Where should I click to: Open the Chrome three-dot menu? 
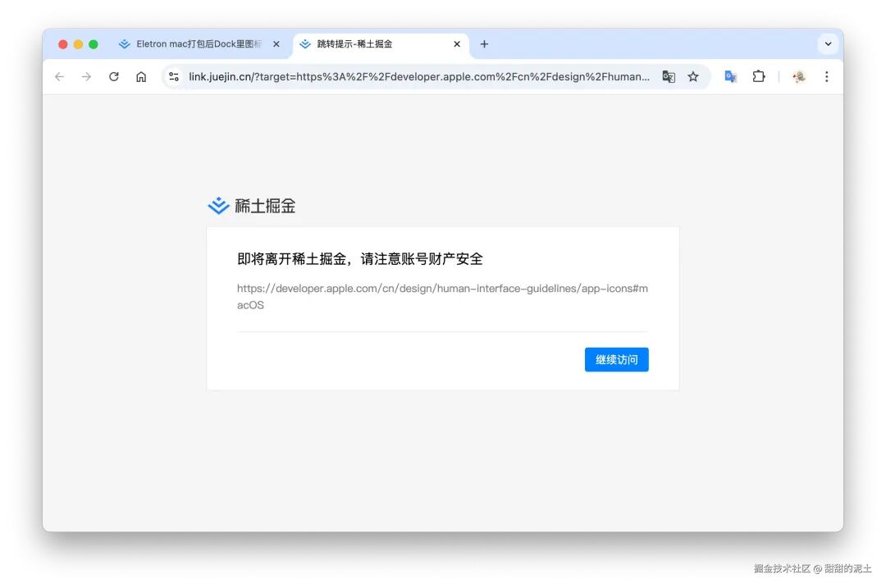(x=827, y=77)
